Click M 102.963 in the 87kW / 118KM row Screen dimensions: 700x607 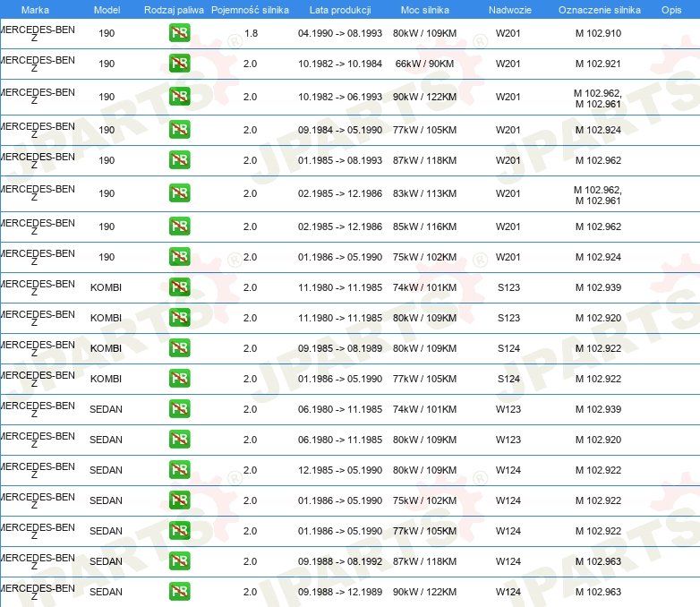coord(598,561)
